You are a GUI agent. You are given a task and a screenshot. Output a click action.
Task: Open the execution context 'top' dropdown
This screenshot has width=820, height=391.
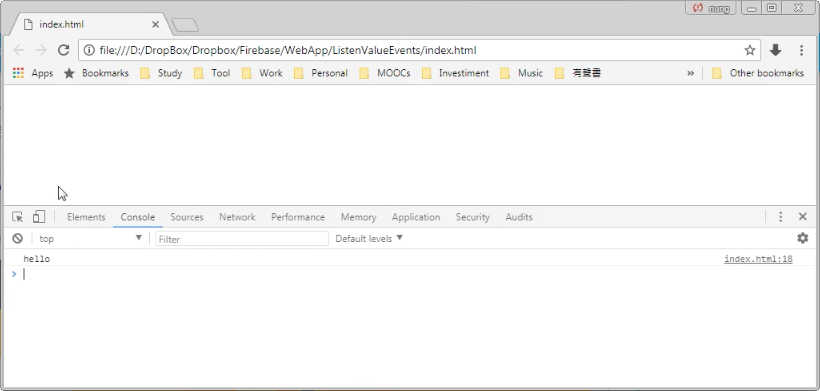coord(90,238)
